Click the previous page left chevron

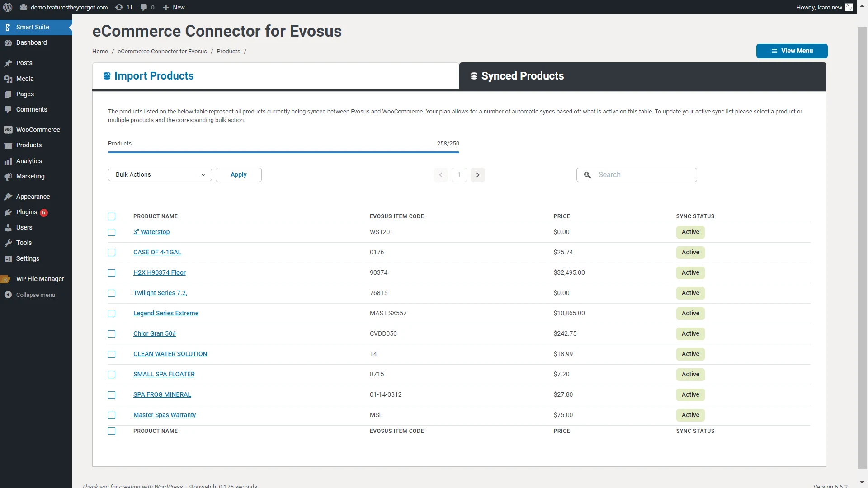pyautogui.click(x=441, y=175)
